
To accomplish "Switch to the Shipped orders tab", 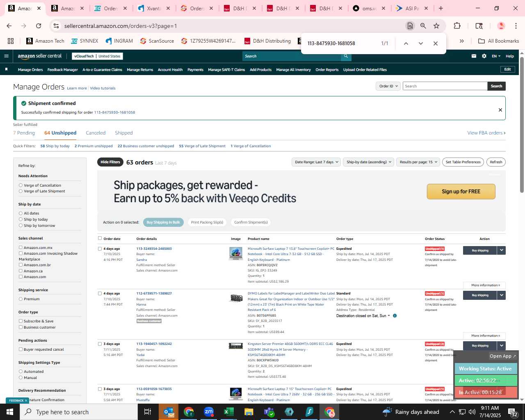I will click(x=124, y=133).
